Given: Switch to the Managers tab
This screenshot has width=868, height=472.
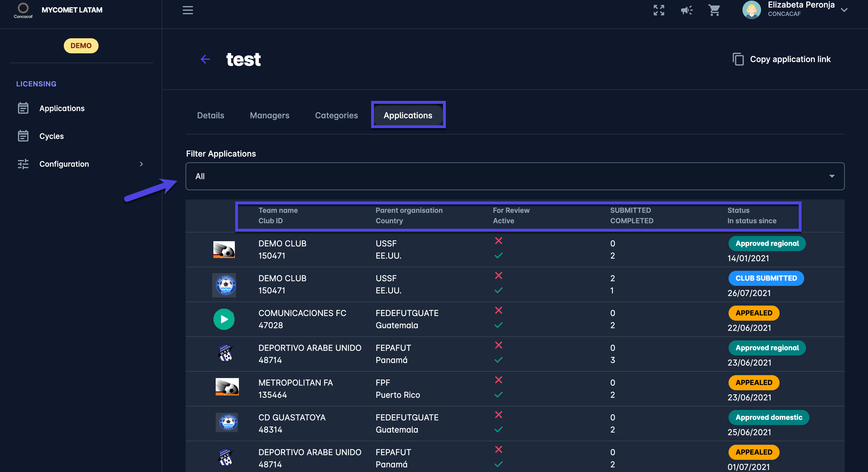Looking at the screenshot, I should [x=269, y=115].
